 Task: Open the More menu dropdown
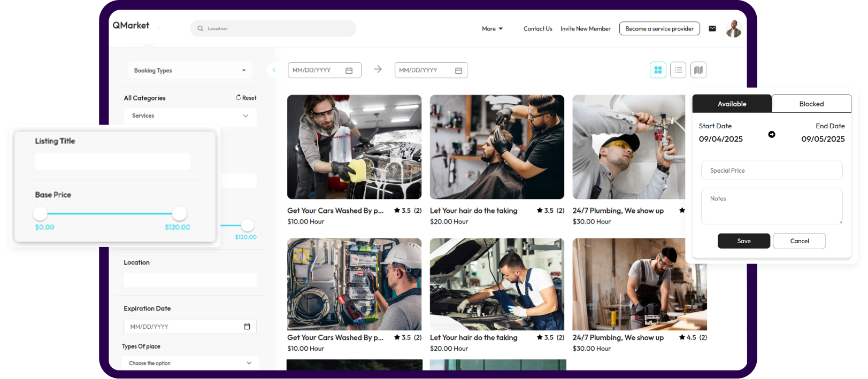tap(492, 29)
